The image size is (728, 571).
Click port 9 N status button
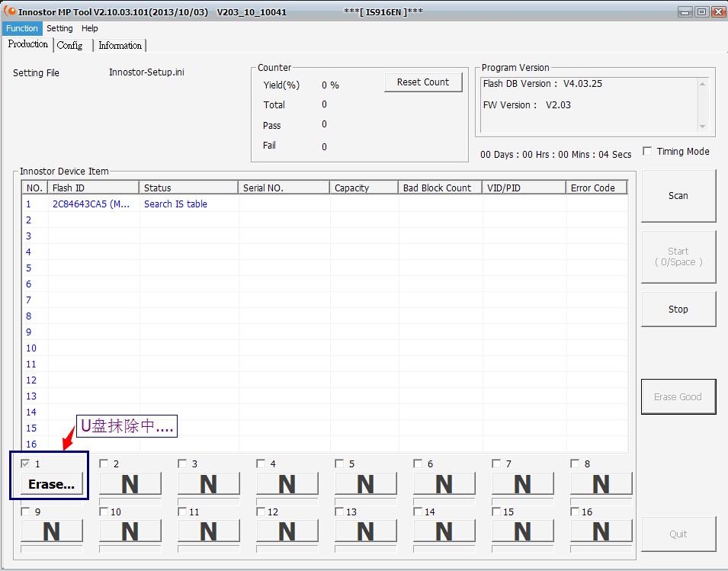(52, 531)
